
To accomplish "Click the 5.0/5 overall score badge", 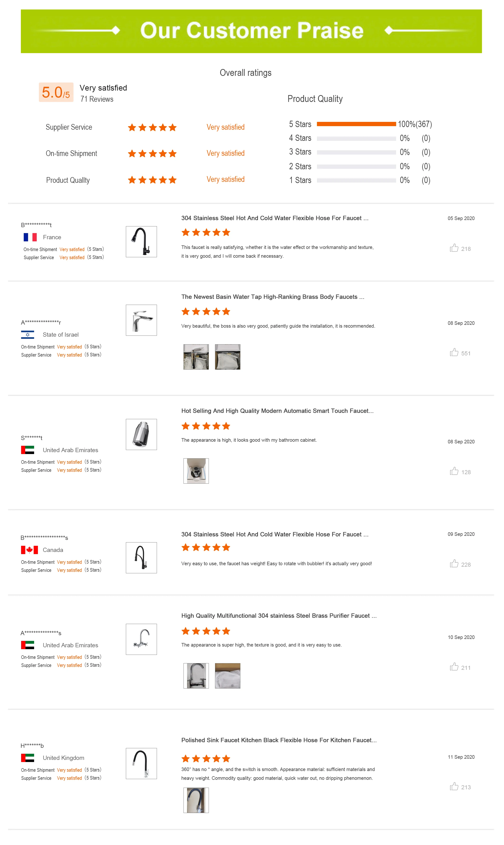I will [56, 92].
